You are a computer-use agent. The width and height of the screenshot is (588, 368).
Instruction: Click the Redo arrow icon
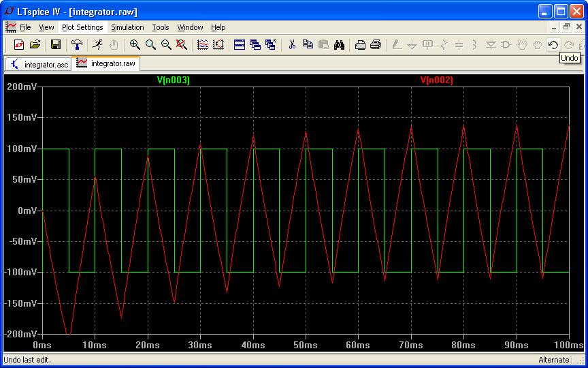[569, 45]
